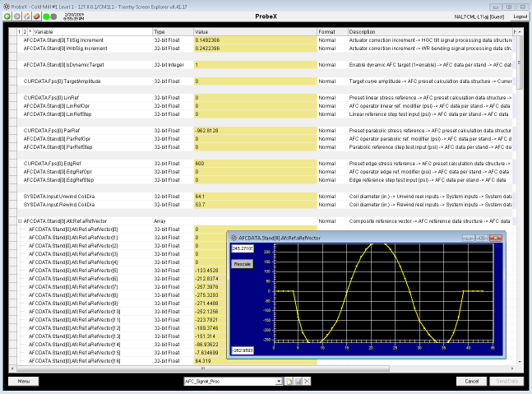The height and width of the screenshot is (394, 532).
Task: Click the column header labeled 2
Action: pyautogui.click(x=25, y=31)
